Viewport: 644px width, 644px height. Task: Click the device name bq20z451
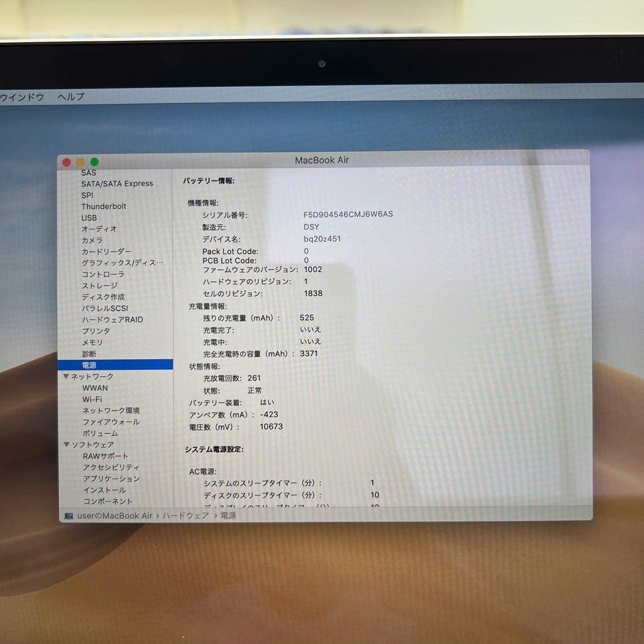(323, 238)
